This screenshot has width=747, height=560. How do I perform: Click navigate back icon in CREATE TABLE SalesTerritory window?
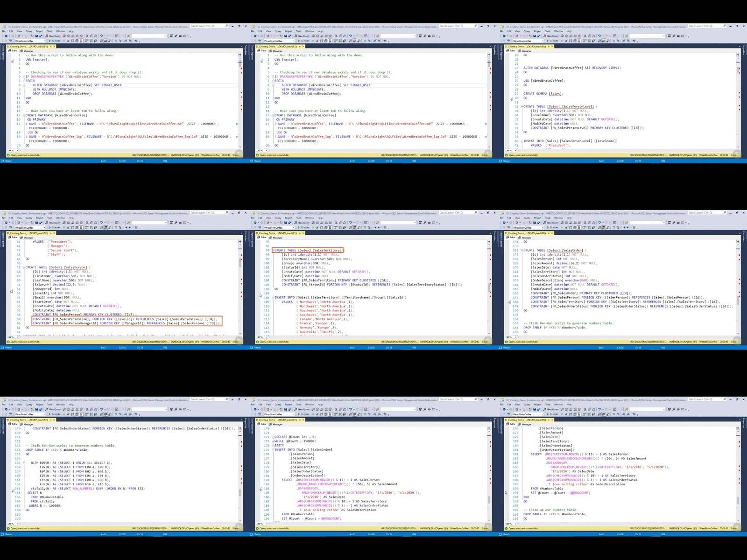click(255, 223)
